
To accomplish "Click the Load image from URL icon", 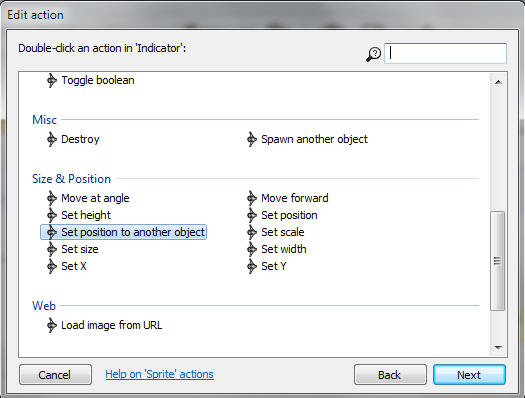I will [52, 325].
